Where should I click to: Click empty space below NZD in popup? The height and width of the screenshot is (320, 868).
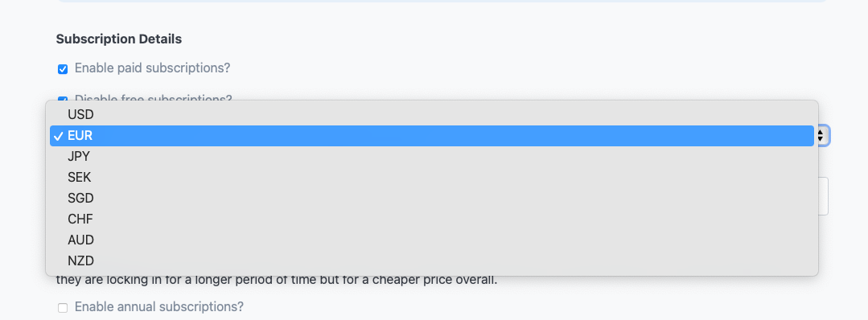(432, 273)
